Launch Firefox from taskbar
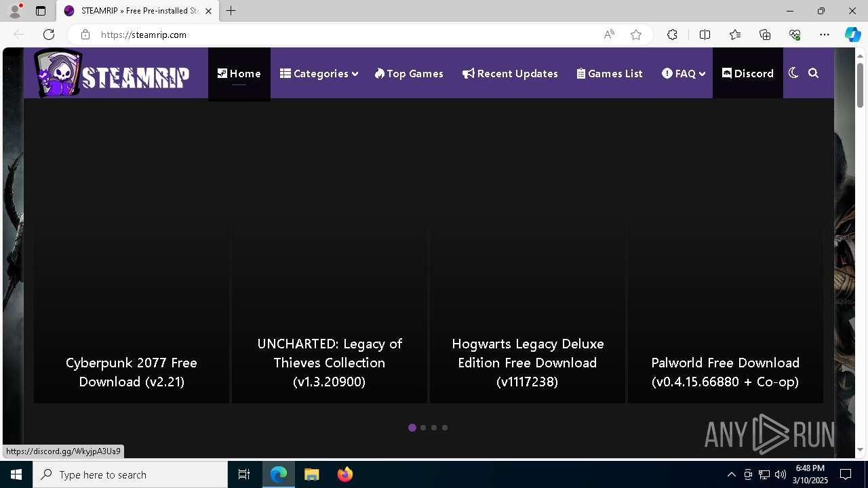Viewport: 868px width, 488px height. (x=344, y=474)
